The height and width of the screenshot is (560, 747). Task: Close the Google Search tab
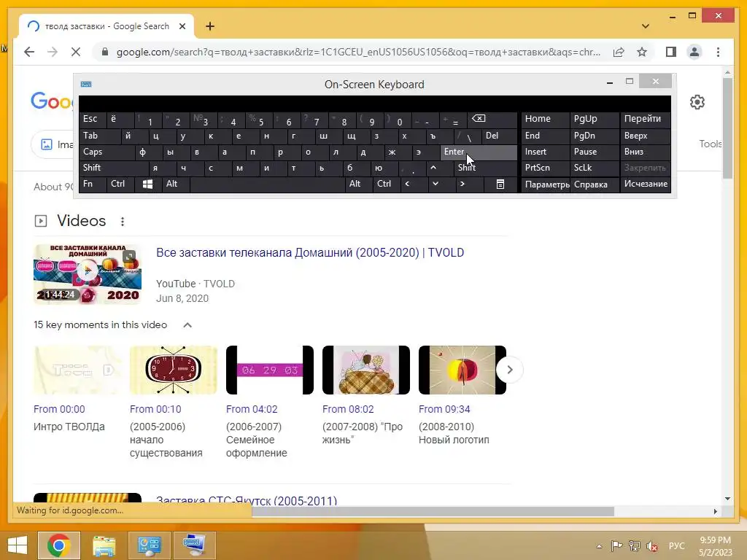(182, 26)
